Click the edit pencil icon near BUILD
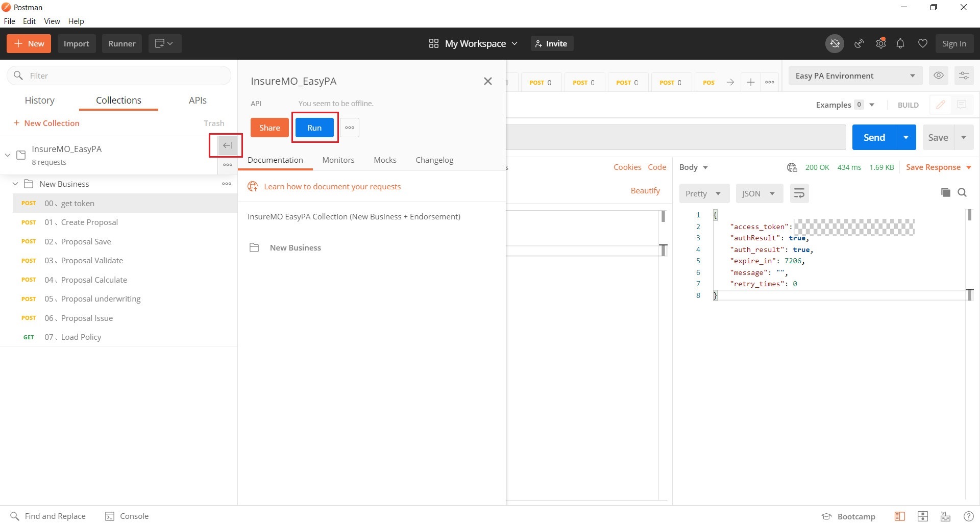Viewport: 980px width, 525px height. click(x=940, y=105)
